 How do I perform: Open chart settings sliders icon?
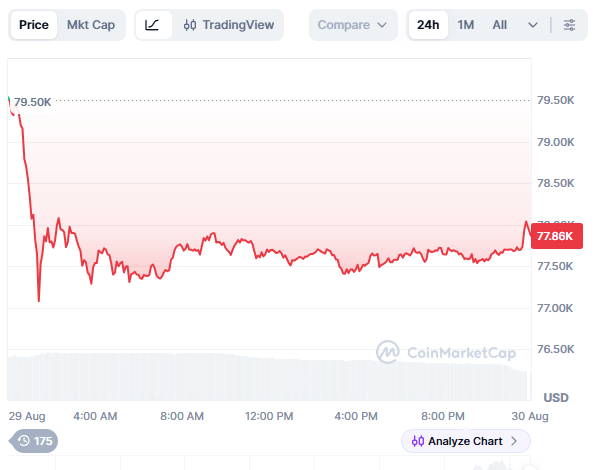pos(569,25)
